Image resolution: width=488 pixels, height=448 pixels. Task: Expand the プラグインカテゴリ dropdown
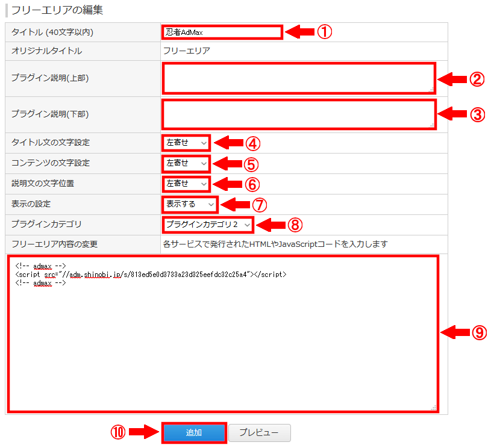[x=208, y=225]
